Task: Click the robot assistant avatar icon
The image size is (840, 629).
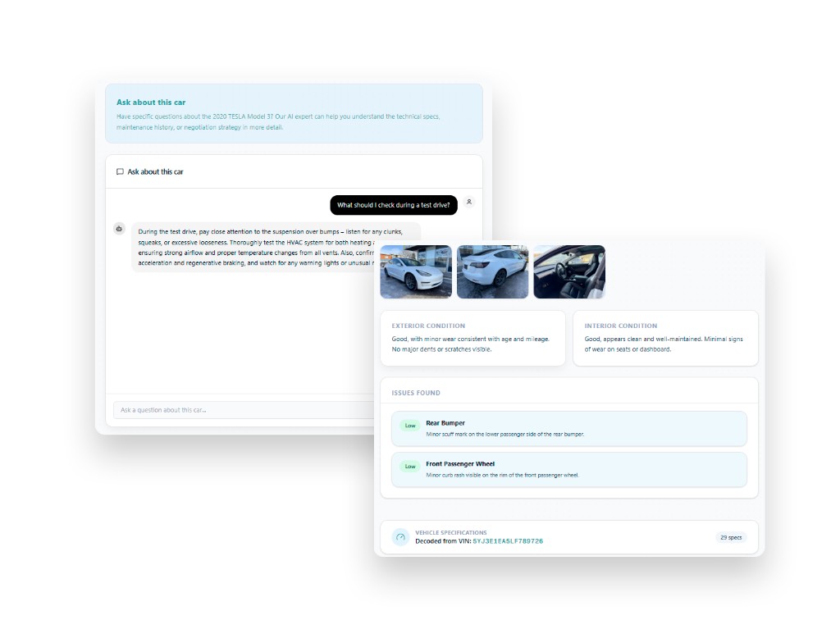Action: tap(119, 228)
